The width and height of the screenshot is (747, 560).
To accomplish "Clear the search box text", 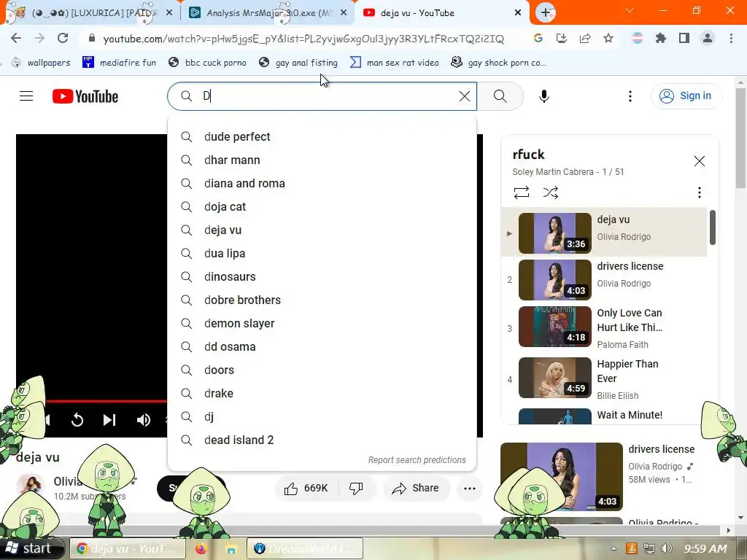I will tap(465, 96).
